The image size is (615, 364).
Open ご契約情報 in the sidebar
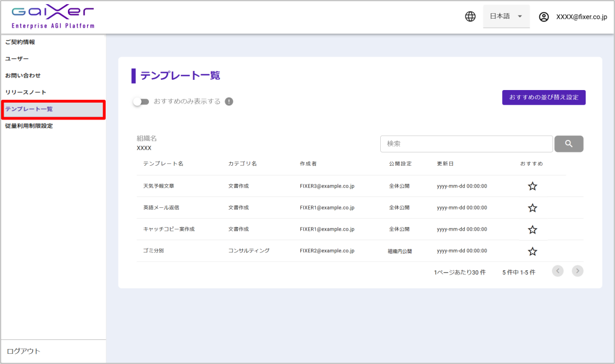point(20,42)
